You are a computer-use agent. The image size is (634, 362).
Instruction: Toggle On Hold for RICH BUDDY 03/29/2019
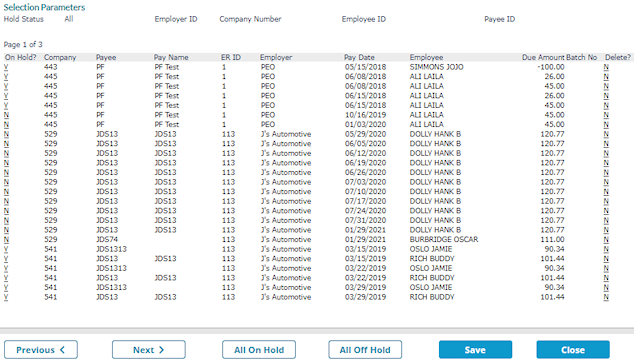[6, 297]
